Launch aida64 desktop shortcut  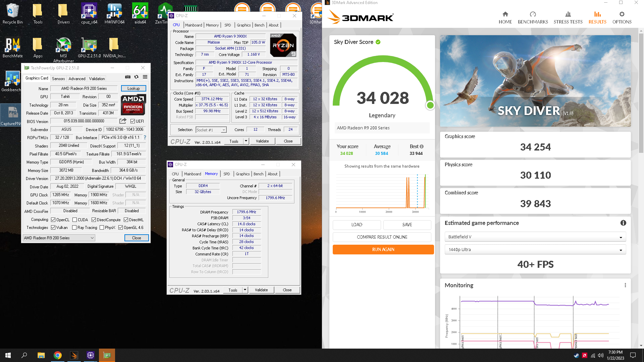(140, 13)
